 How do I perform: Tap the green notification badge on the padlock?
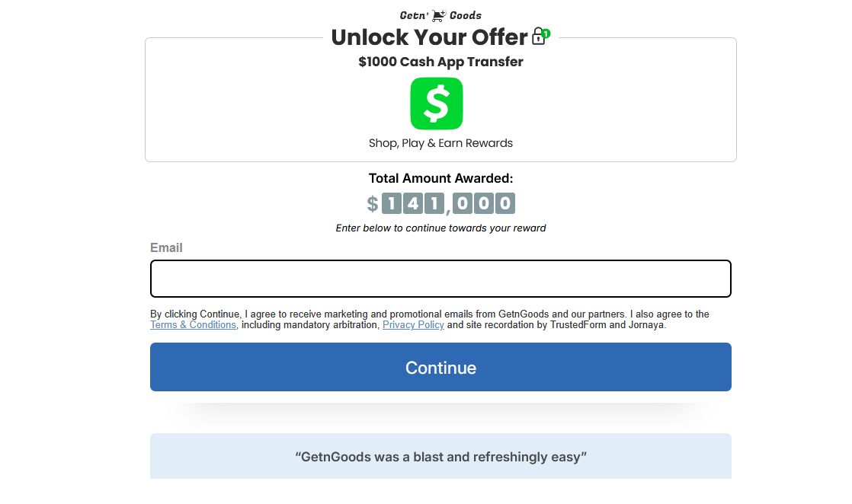coord(546,33)
